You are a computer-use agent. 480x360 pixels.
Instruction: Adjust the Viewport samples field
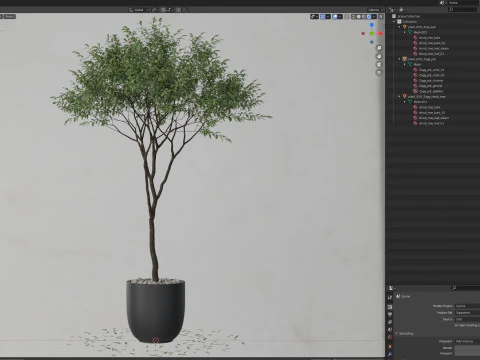tap(467, 353)
